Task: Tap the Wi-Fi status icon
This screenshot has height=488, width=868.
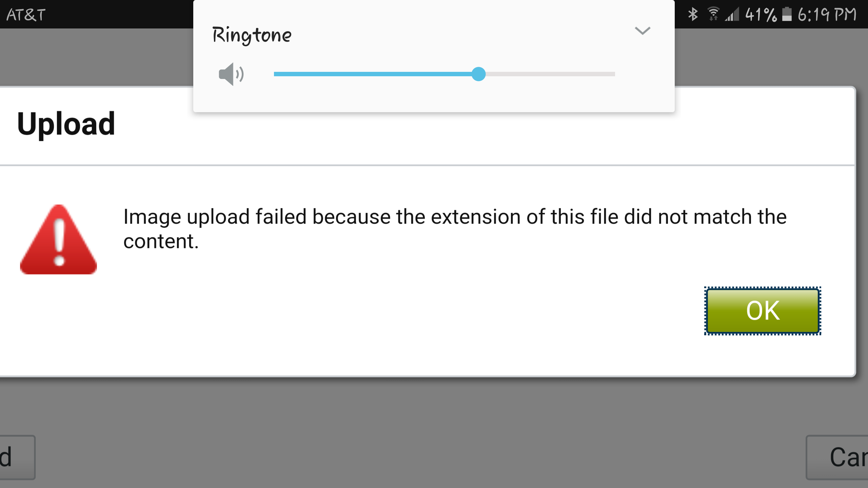Action: [713, 14]
